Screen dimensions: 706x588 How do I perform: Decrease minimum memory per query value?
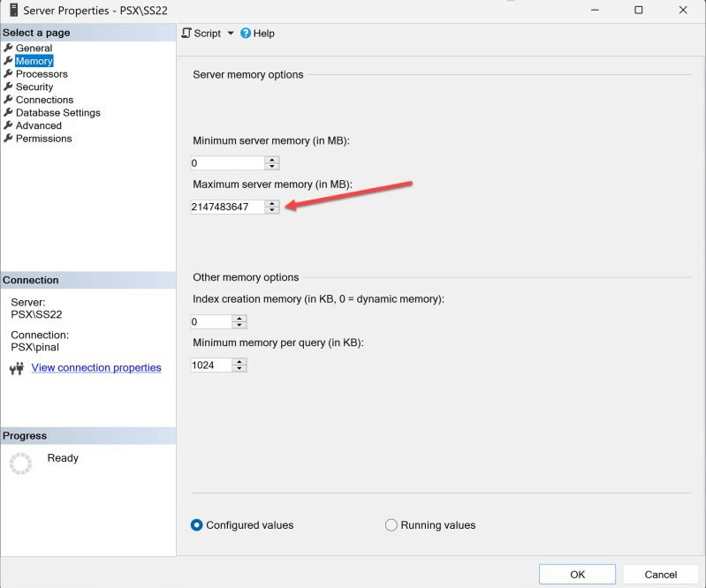[239, 368]
